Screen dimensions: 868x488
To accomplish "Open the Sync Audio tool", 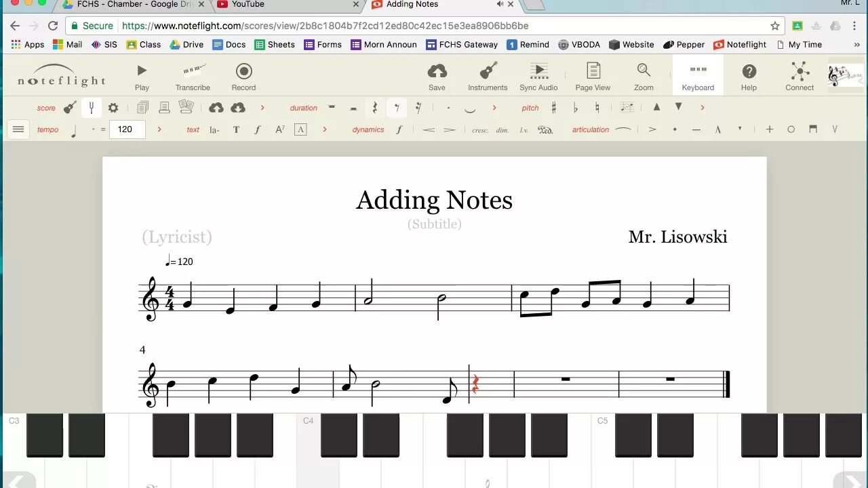I will (538, 77).
